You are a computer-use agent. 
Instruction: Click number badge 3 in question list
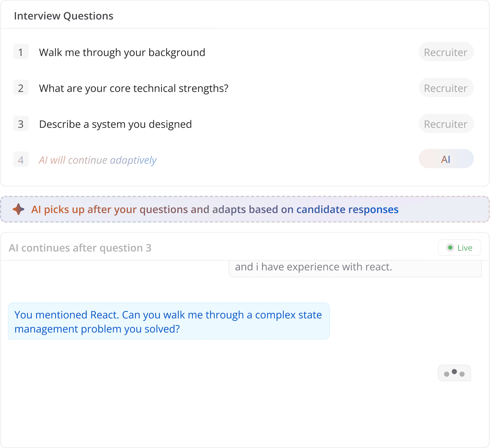click(21, 124)
